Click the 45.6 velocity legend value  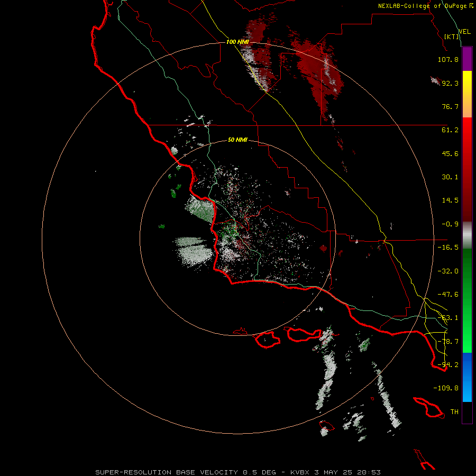click(x=450, y=153)
